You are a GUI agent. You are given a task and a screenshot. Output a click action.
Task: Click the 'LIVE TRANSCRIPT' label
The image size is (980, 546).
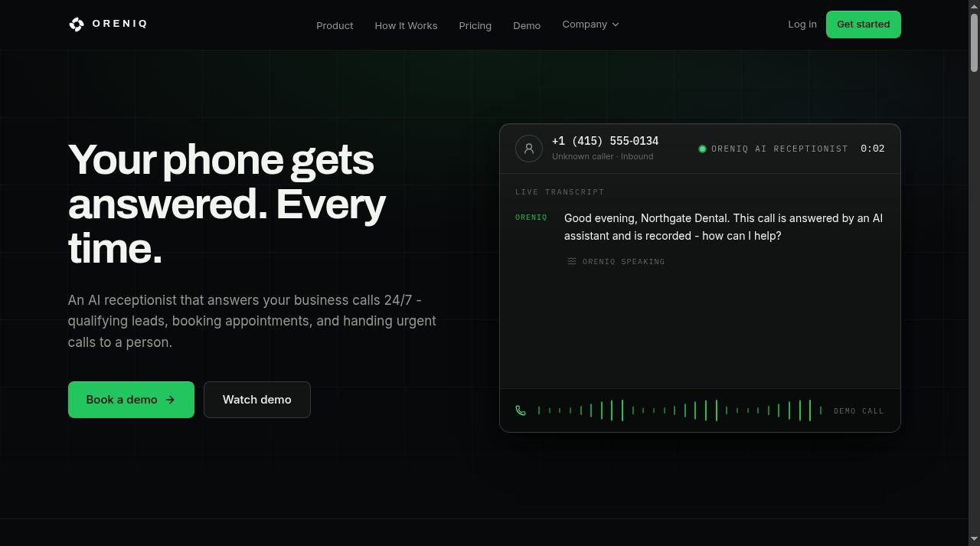point(560,192)
